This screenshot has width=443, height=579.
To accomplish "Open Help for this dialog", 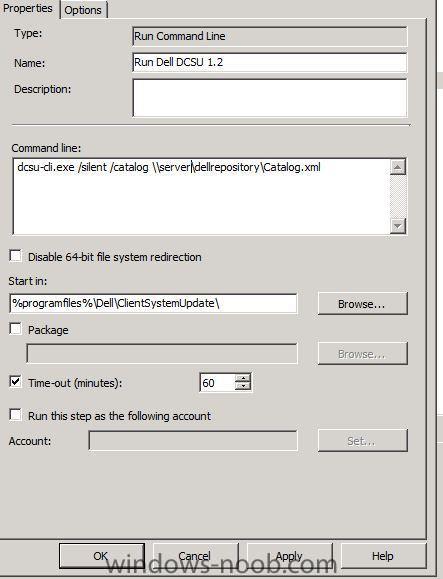I will coord(383,556).
